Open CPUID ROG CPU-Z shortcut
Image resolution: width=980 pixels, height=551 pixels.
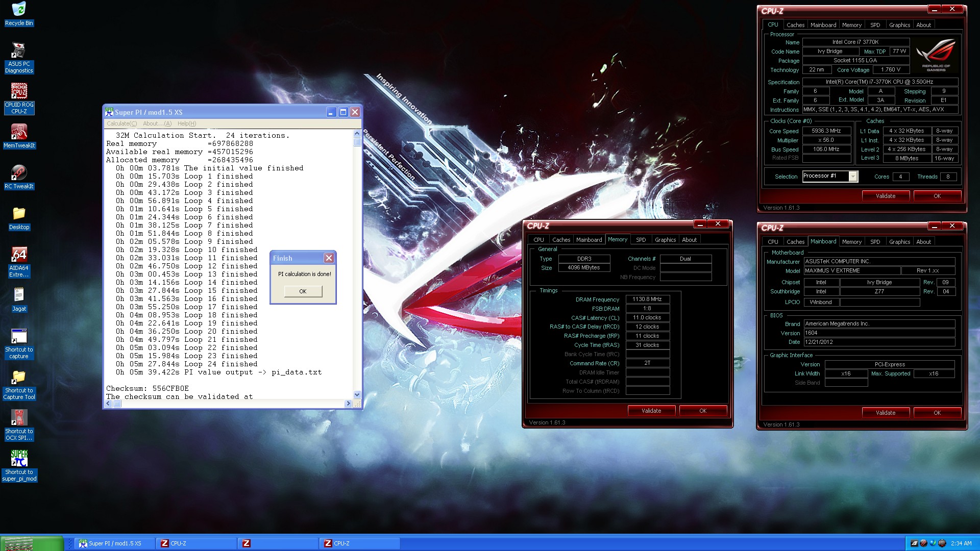pos(19,92)
